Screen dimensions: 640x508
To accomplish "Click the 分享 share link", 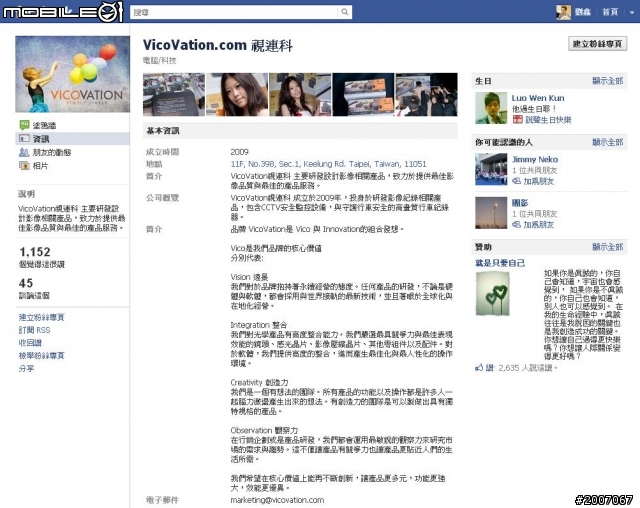I will click(27, 368).
